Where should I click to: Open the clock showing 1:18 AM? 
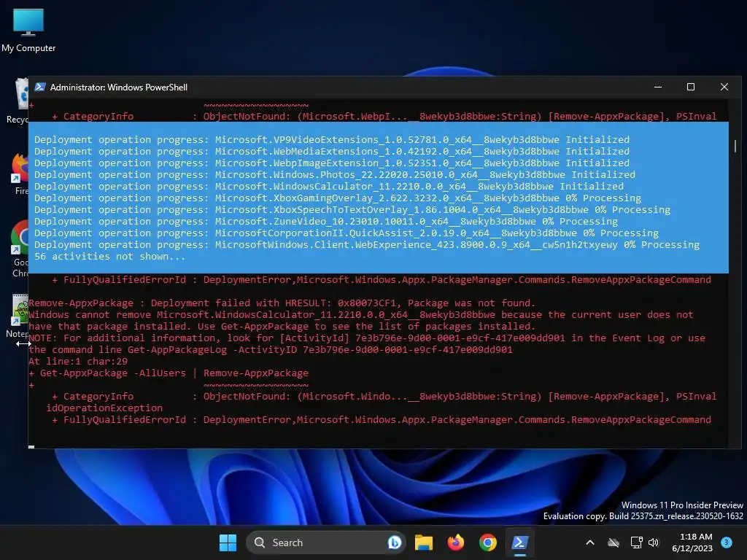pos(692,542)
